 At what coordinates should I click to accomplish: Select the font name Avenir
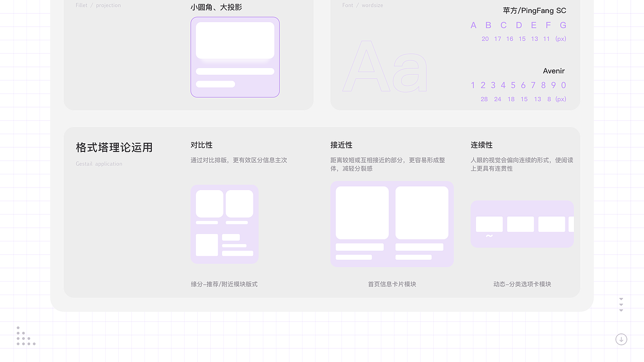point(554,71)
